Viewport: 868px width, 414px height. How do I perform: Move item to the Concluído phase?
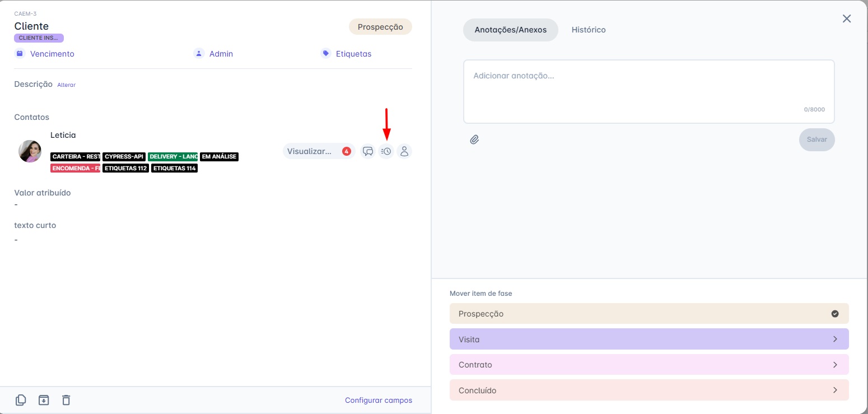tap(648, 390)
